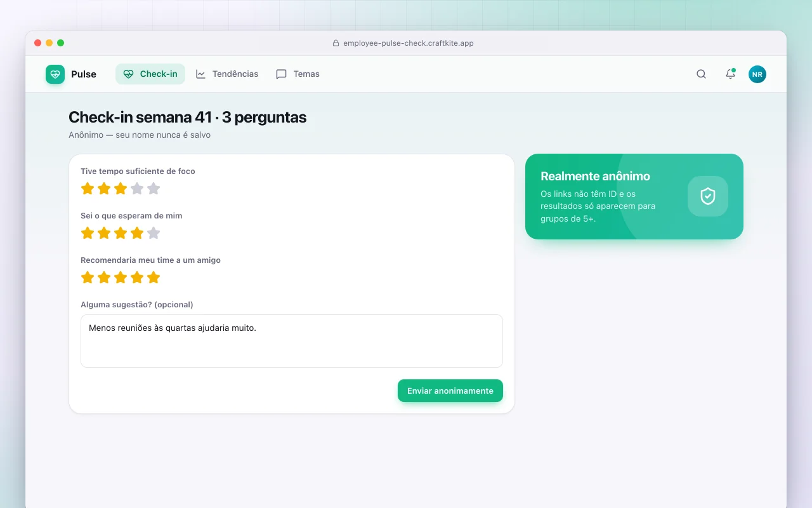The image size is (812, 508).
Task: Give 'Tive tempo suficiente de foco' five stars
Action: tap(154, 189)
